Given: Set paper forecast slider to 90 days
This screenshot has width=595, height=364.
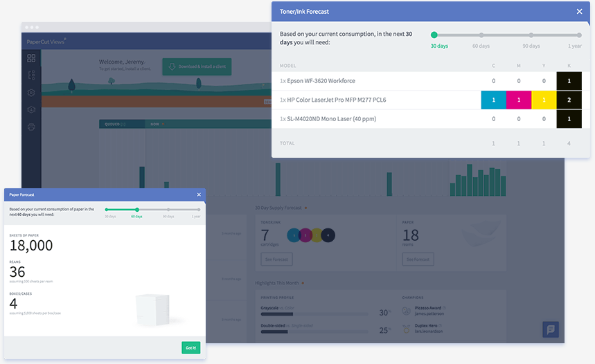Looking at the screenshot, I should coord(168,209).
